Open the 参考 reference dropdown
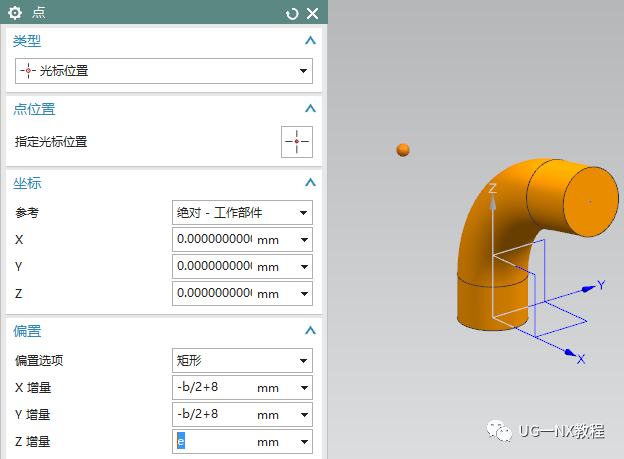This screenshot has width=624, height=459. [x=242, y=213]
